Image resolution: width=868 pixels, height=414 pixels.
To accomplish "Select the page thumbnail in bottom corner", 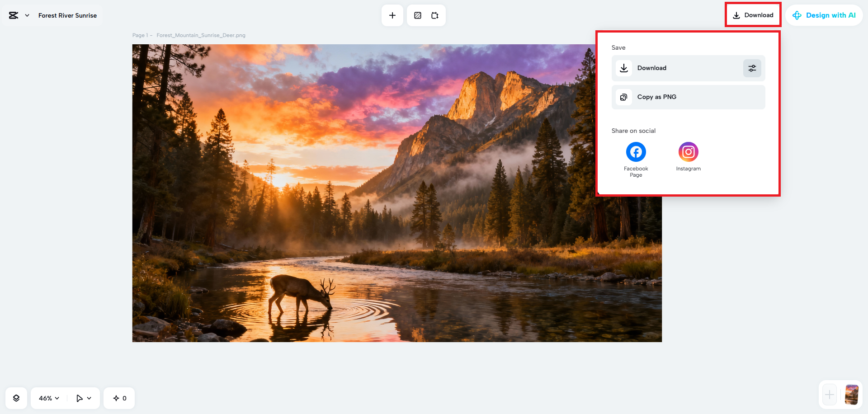I will pos(852,394).
